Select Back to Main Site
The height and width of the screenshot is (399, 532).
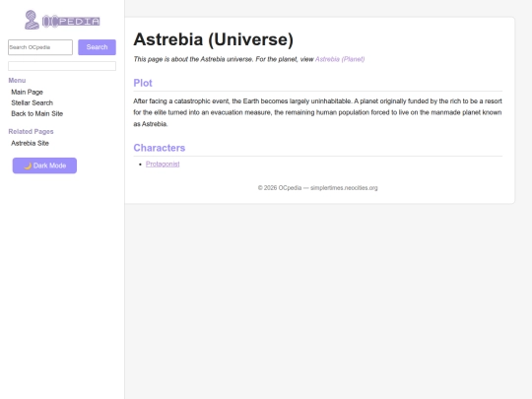37,113
